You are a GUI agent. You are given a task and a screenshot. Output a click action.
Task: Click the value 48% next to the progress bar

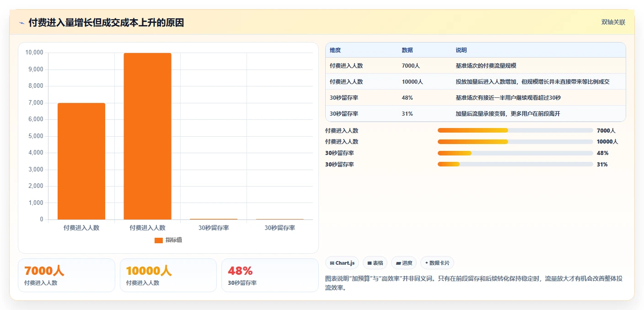pos(602,153)
